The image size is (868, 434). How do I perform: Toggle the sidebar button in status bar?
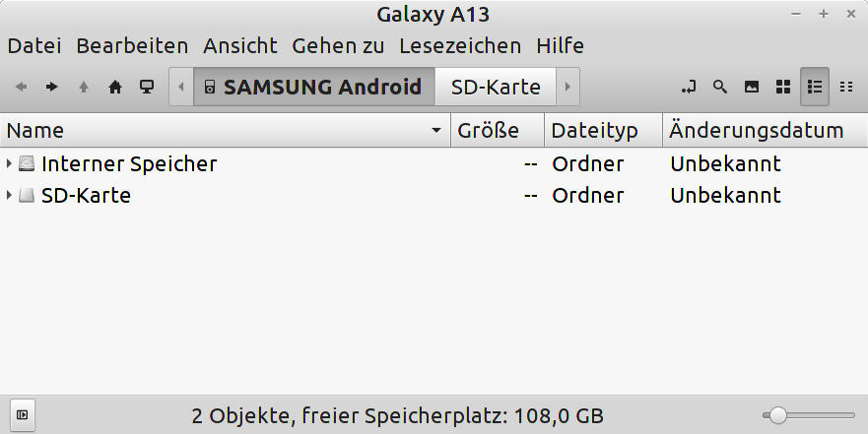[x=22, y=414]
